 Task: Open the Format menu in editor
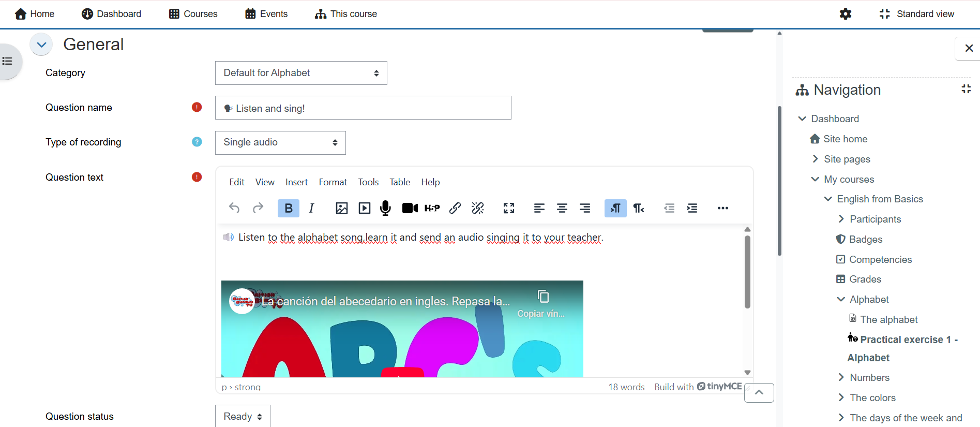[x=333, y=182]
